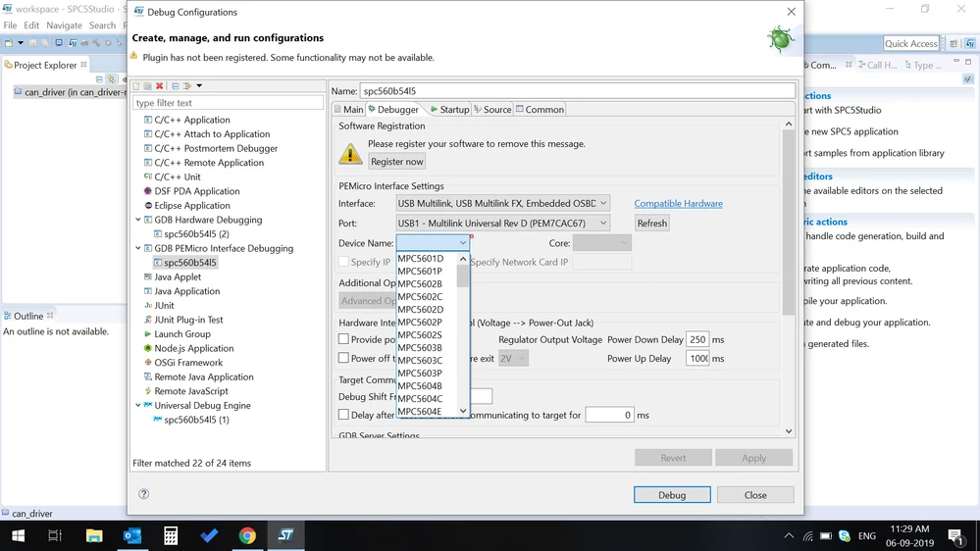Click the Power Up Delay field
Image resolution: width=980 pixels, height=551 pixels.
click(x=697, y=359)
